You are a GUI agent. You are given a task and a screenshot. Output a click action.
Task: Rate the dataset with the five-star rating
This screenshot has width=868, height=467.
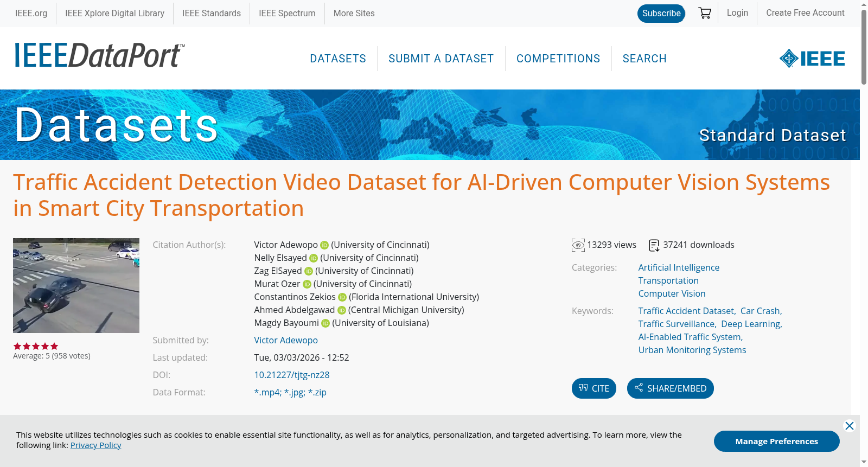tap(36, 346)
